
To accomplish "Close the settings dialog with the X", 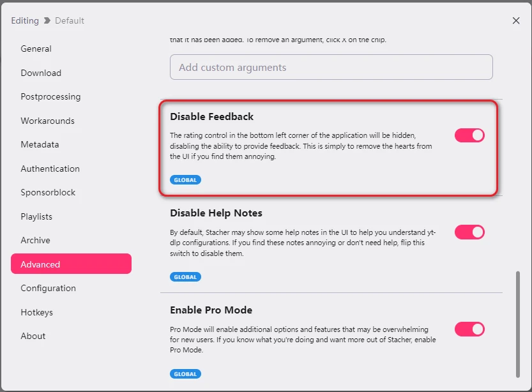I will (x=516, y=20).
